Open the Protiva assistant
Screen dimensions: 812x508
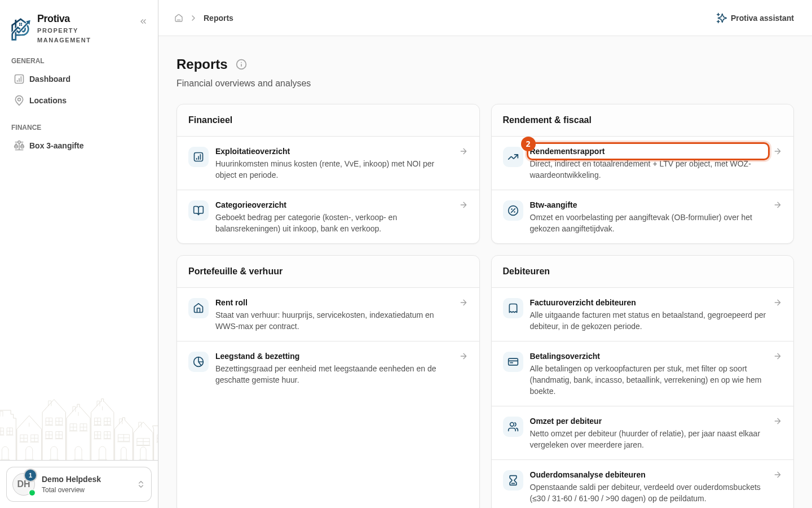tap(755, 18)
